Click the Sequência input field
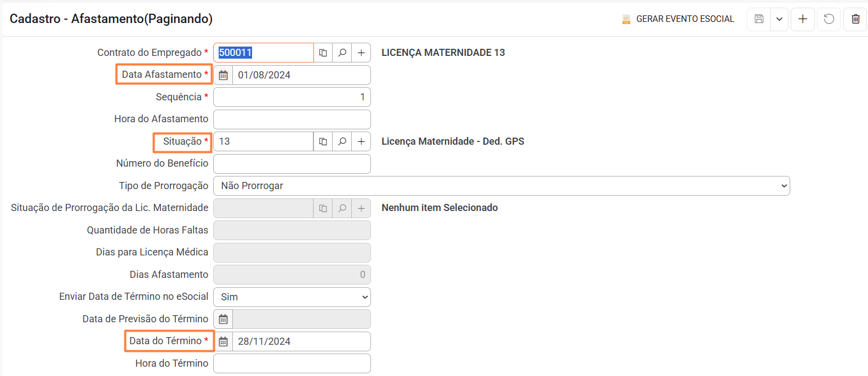Image resolution: width=868 pixels, height=376 pixels. coord(292,97)
